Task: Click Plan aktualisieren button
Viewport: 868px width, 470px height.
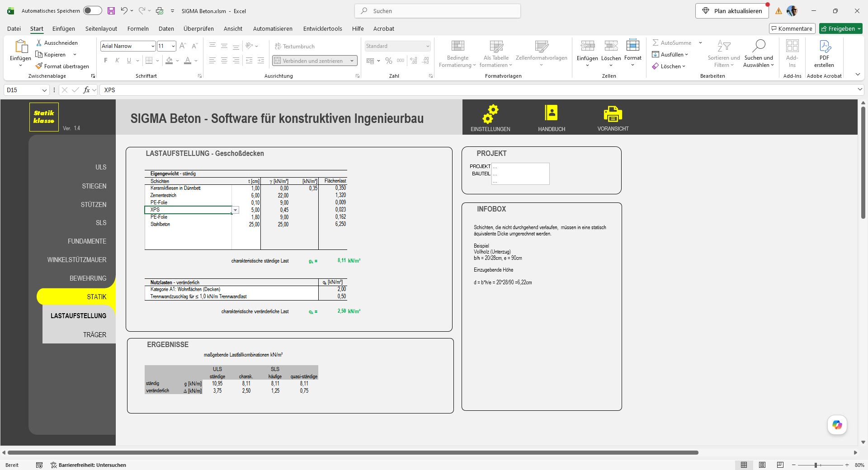Action: pos(732,11)
